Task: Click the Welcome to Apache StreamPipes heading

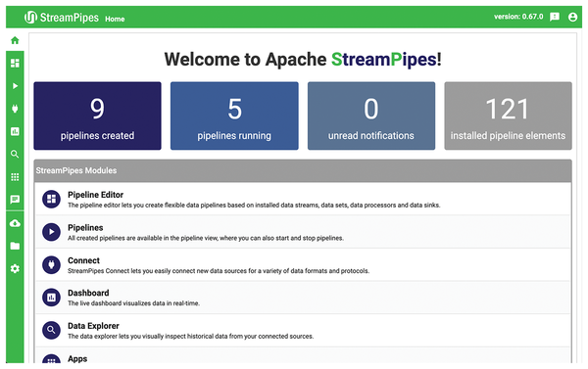Action: click(x=303, y=59)
